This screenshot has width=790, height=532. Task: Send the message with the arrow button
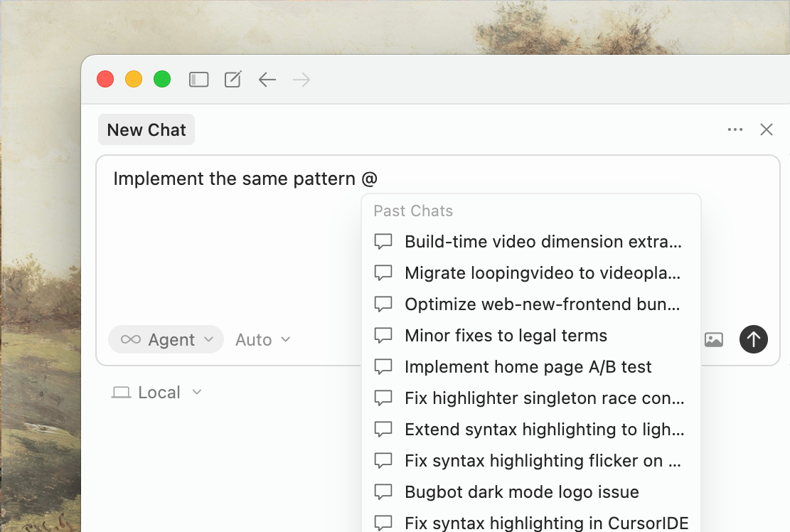[x=753, y=339]
